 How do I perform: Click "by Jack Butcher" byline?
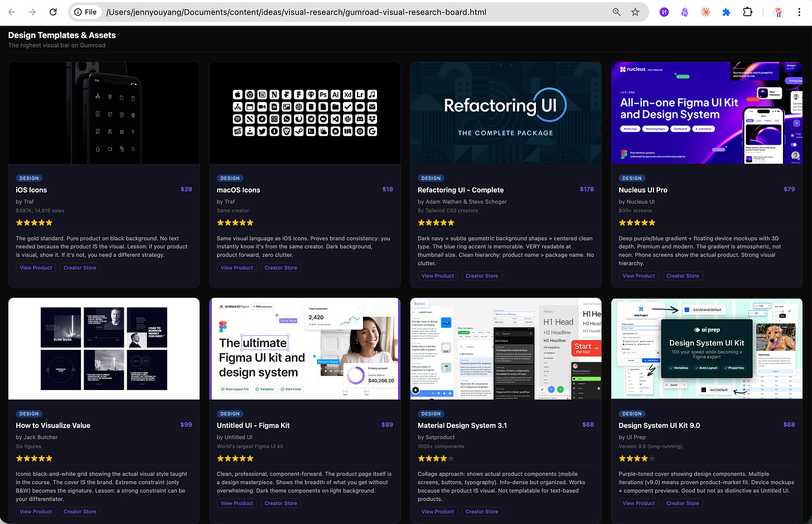37,438
